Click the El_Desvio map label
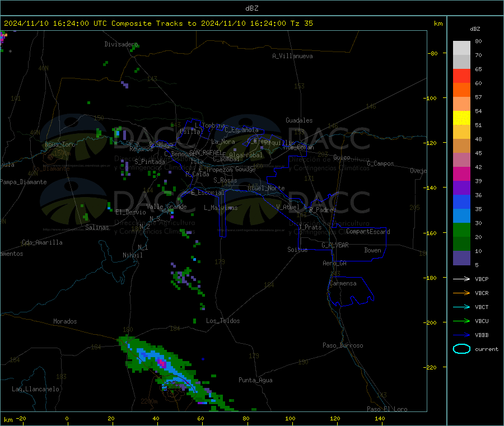This screenshot has height=426, width=504. [x=130, y=212]
